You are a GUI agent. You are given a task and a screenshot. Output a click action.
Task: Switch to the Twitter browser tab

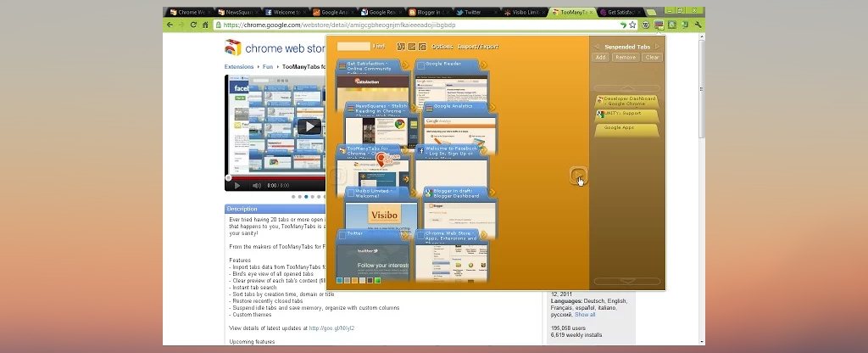point(475,12)
